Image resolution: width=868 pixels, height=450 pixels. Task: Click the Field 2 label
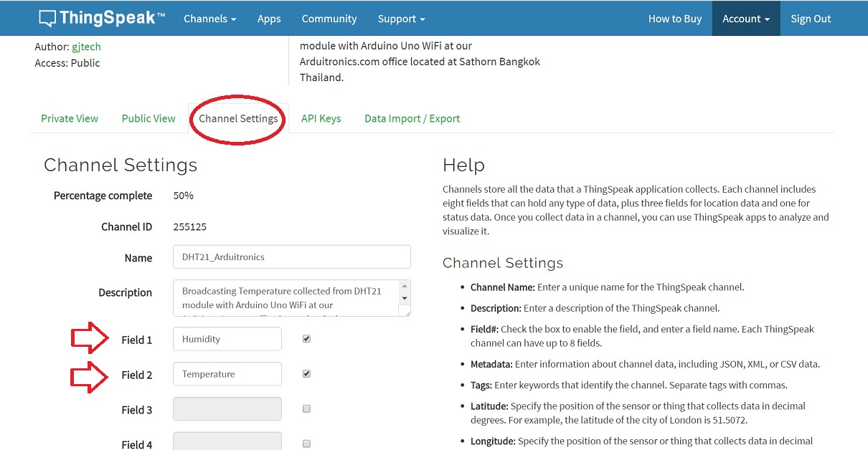click(x=136, y=375)
